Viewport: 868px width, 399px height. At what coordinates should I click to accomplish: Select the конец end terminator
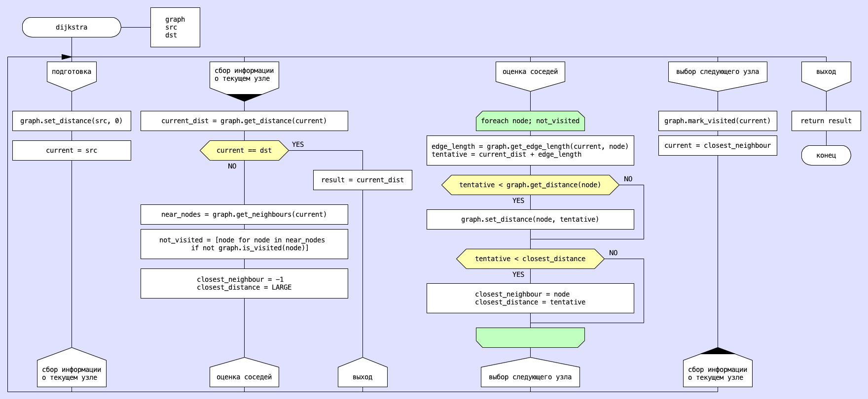point(826,155)
